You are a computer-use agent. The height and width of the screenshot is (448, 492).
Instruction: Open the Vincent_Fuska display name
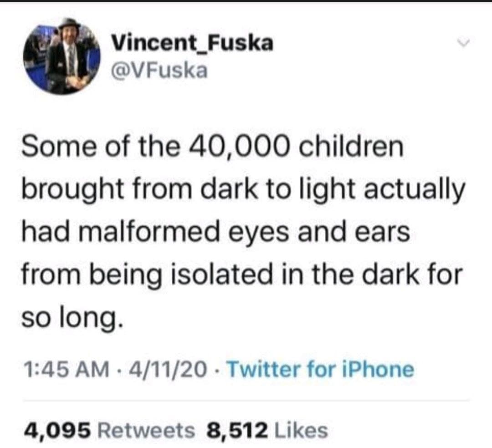tap(193, 43)
